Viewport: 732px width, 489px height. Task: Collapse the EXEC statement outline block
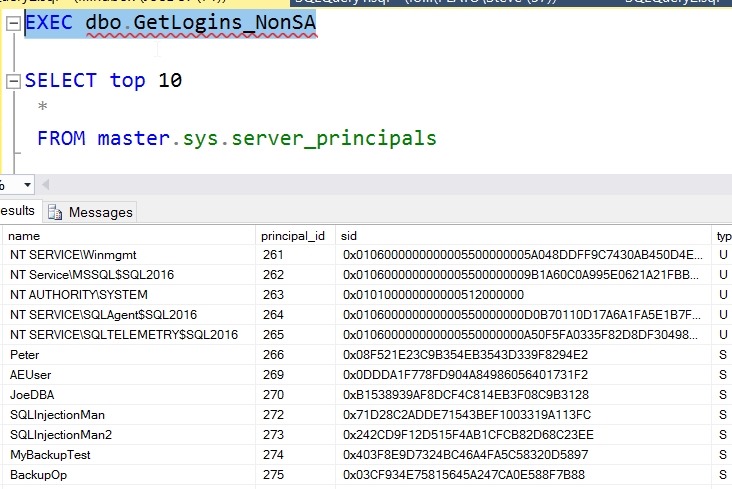coord(12,23)
